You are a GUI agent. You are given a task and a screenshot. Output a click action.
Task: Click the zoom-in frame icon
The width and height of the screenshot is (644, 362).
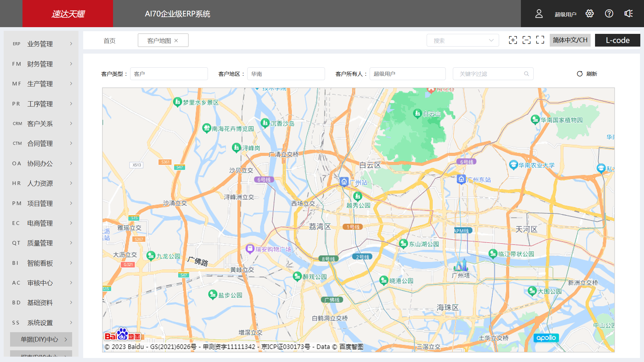pos(513,40)
